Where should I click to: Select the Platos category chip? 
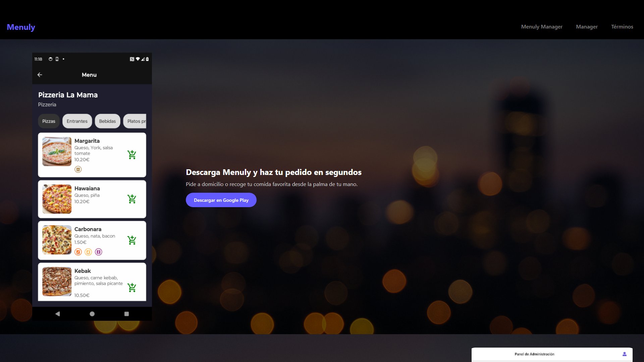[135, 121]
